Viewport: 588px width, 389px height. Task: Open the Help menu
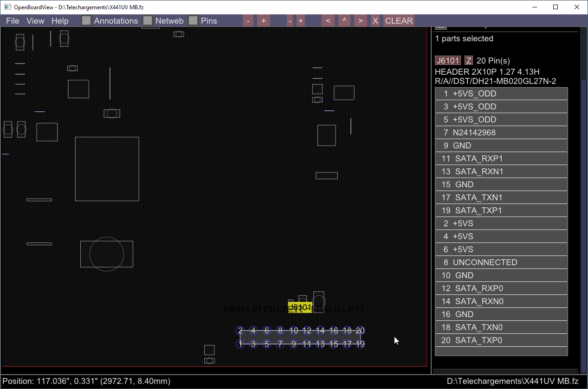click(60, 21)
